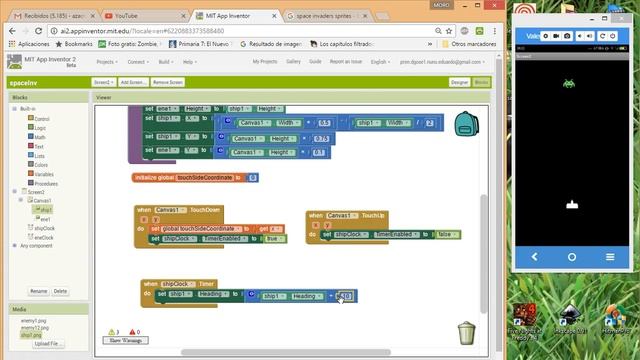640x360 pixels.
Task: Click the emulator volume down icon
Action: [580, 36]
